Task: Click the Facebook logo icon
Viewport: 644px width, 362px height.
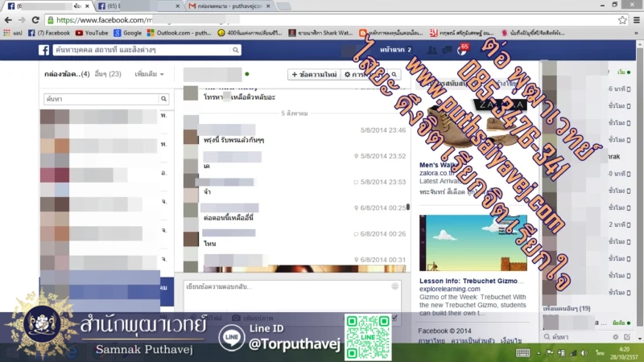Action: click(x=44, y=50)
